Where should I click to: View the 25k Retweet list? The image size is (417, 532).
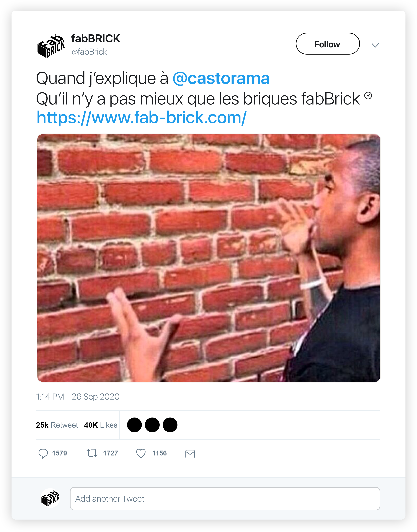coord(57,425)
